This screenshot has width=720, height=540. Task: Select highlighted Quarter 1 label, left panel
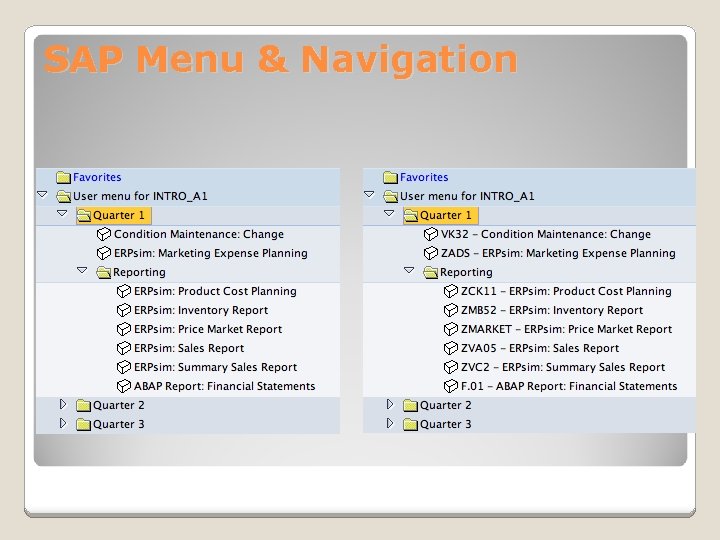click(x=118, y=215)
